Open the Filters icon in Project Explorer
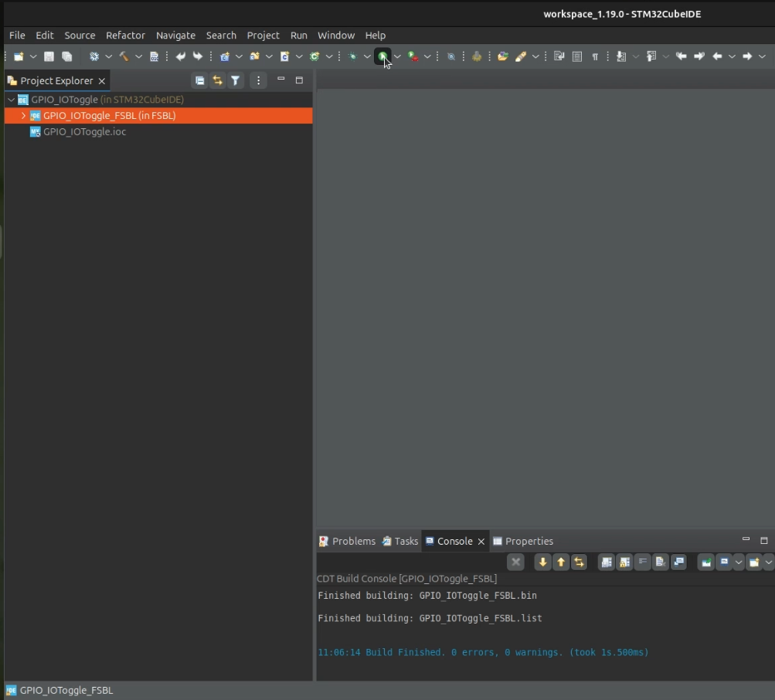This screenshot has height=700, width=775. [x=235, y=80]
